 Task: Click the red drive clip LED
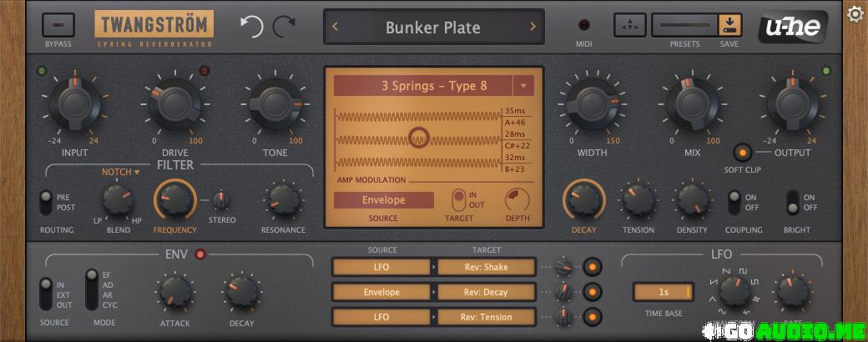pyautogui.click(x=204, y=71)
